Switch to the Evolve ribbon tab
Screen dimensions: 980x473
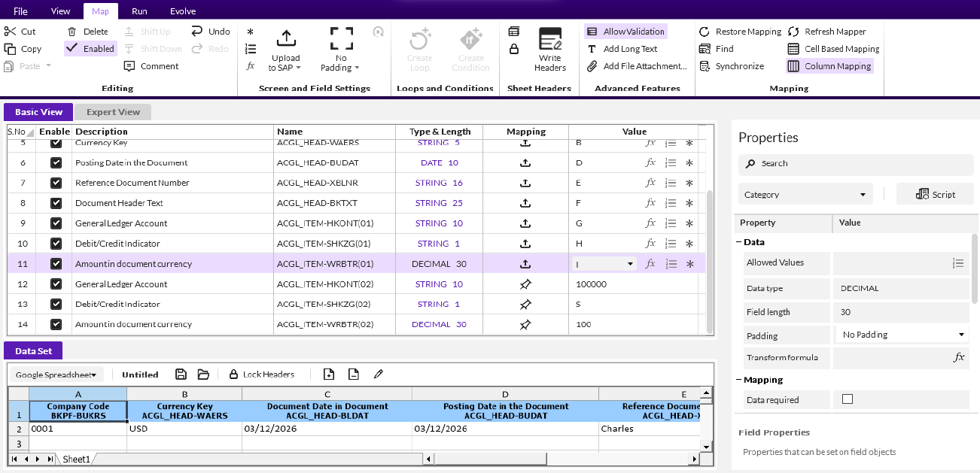point(183,11)
